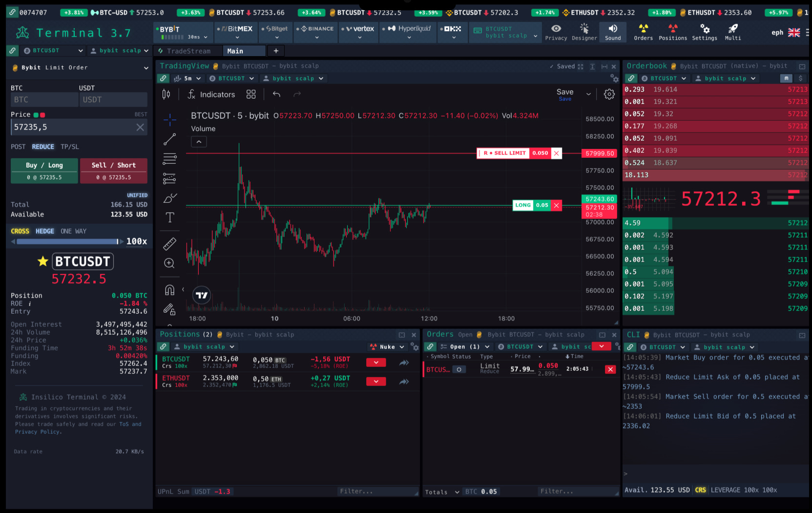Toggle POST order option
Viewport: 812px width, 513px height.
tap(18, 147)
